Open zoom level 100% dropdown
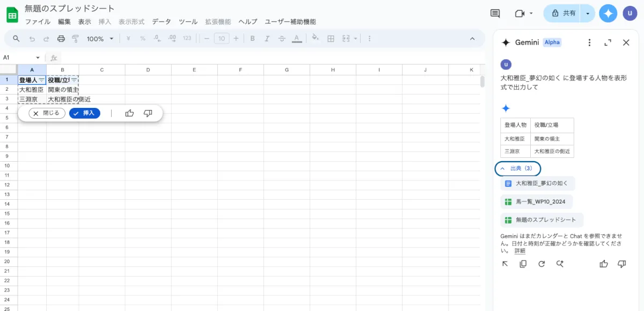Screen dimensions: 644x311 [x=100, y=39]
